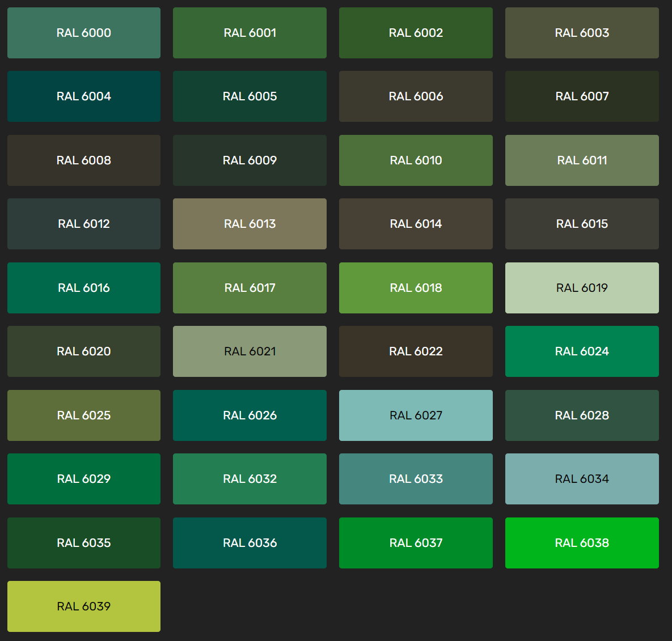Image resolution: width=672 pixels, height=641 pixels.
Task: Select the RAL 6016 swatch
Action: tap(84, 288)
